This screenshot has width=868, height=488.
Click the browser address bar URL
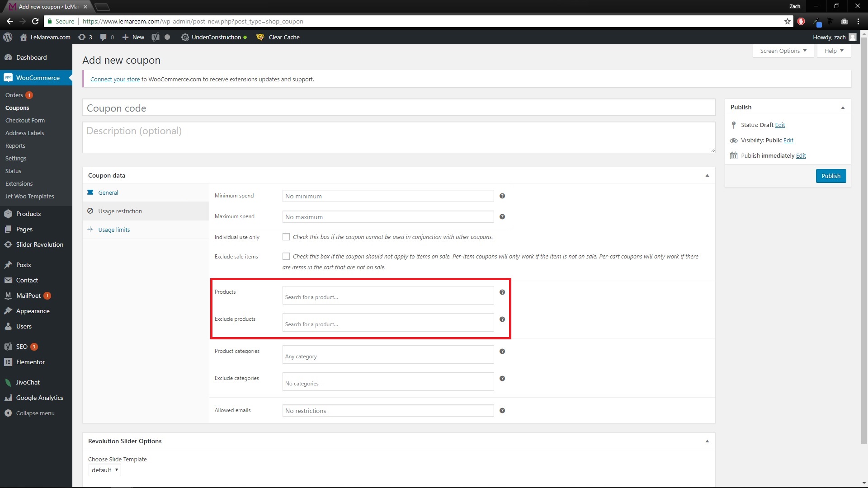click(193, 21)
